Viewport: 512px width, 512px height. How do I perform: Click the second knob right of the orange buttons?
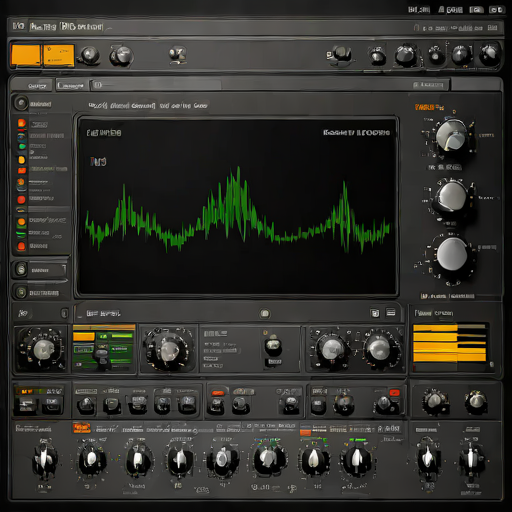[x=122, y=56]
